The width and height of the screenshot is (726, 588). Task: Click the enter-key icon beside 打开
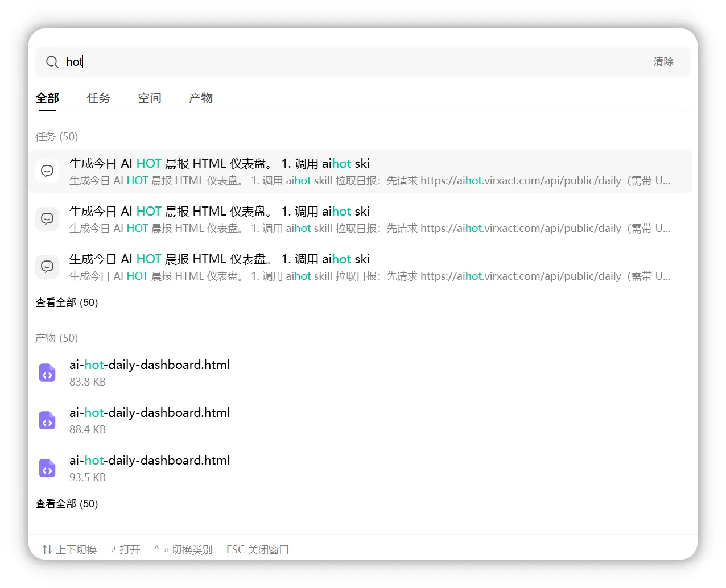point(113,550)
